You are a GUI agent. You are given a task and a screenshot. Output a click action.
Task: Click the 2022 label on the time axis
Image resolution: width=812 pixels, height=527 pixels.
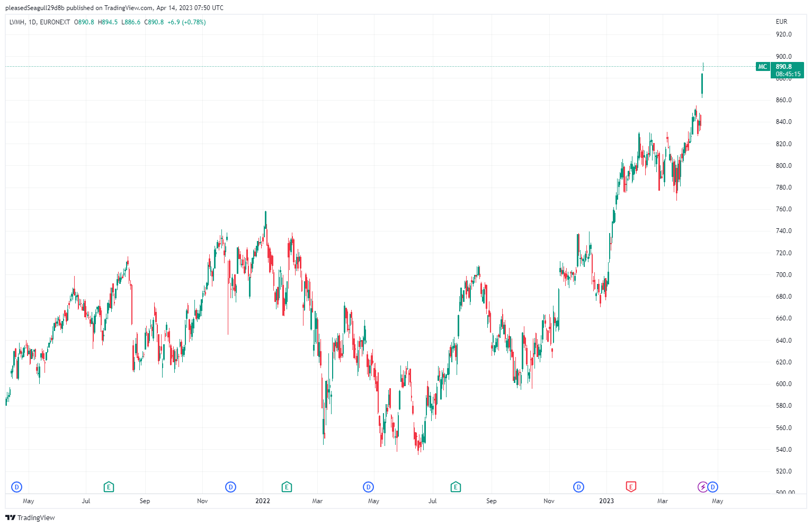point(263,501)
